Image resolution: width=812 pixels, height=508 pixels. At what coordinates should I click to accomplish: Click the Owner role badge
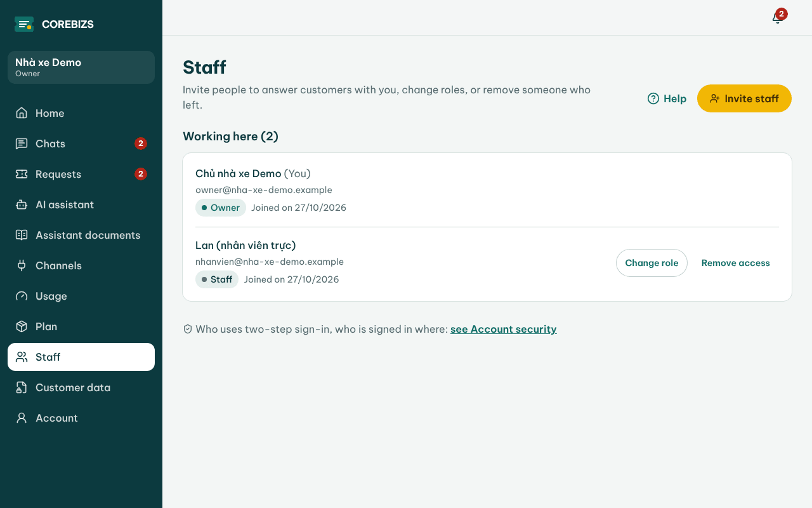point(221,208)
